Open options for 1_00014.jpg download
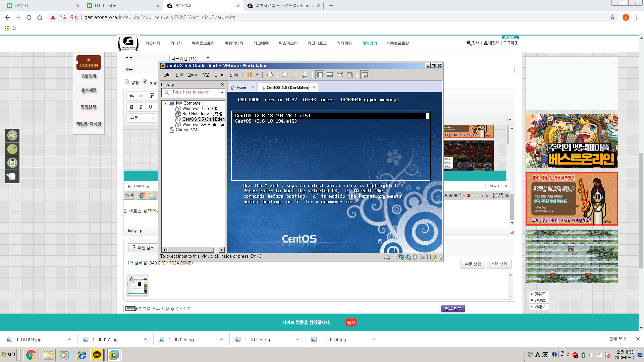 [x=374, y=339]
